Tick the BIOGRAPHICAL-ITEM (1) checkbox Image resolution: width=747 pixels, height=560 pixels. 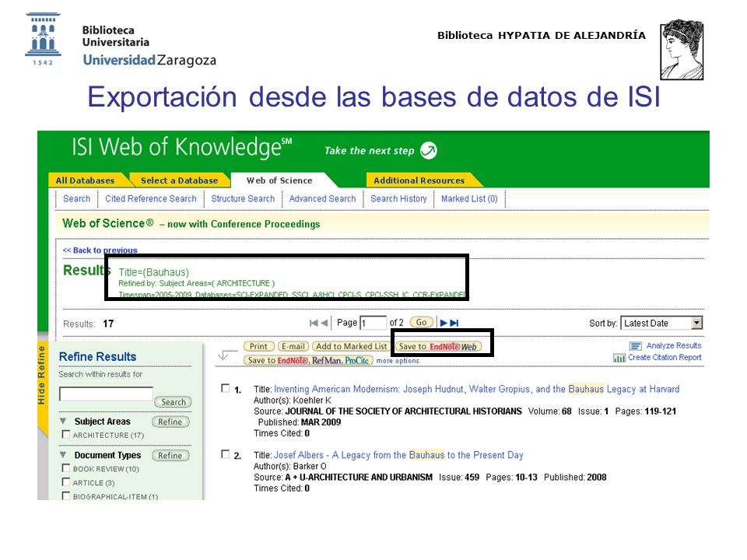click(66, 495)
